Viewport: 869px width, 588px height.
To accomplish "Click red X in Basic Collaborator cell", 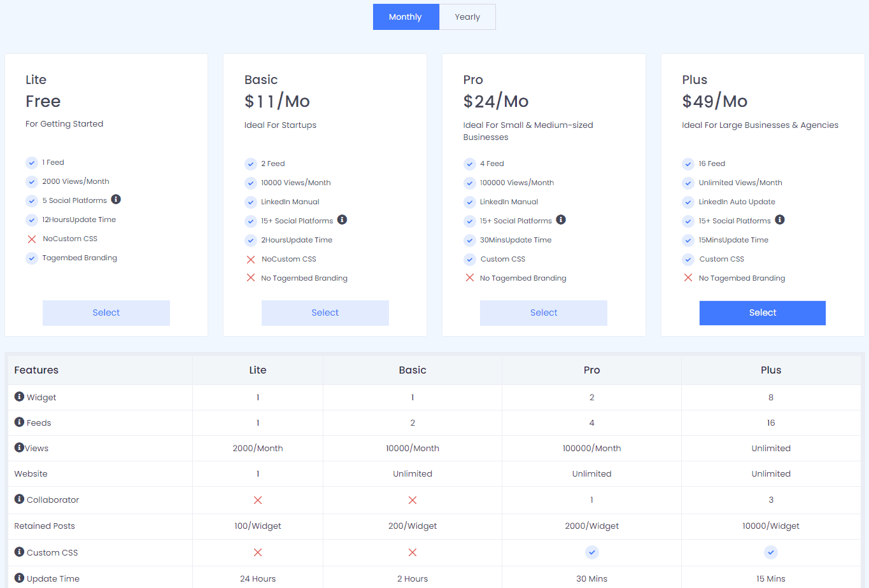I will [413, 500].
